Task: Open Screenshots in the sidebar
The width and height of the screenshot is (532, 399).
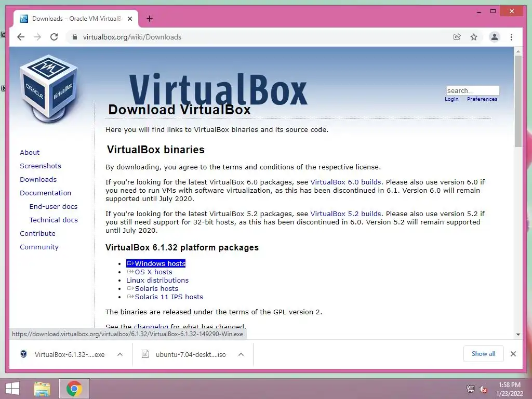Action: pos(41,166)
